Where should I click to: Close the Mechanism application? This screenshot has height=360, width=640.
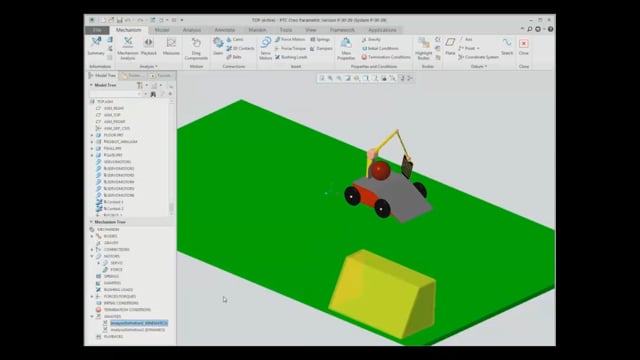tap(524, 46)
